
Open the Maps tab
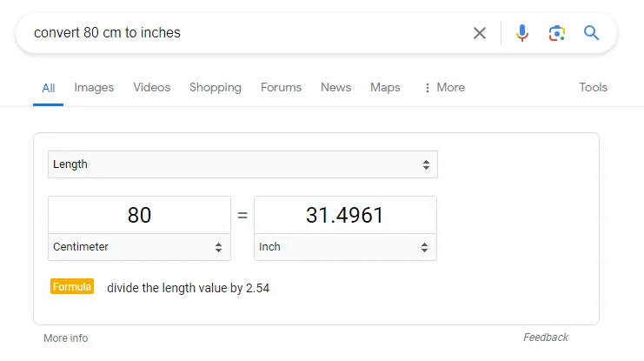tap(385, 88)
